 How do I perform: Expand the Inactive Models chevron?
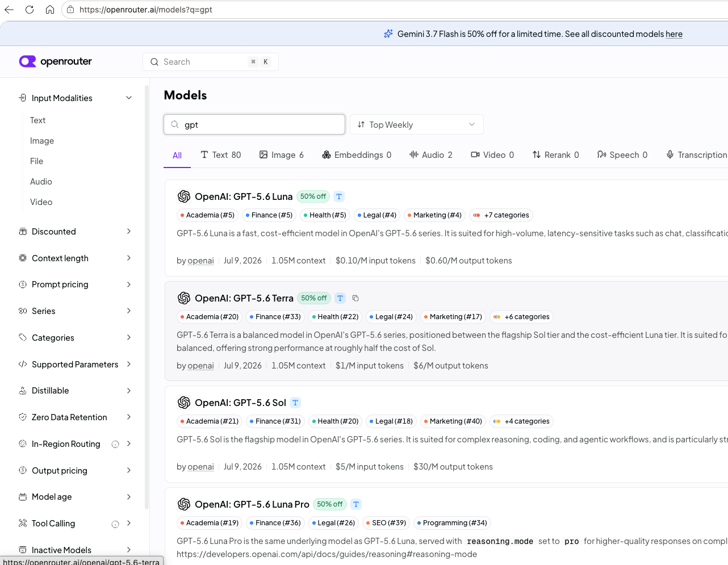point(129,550)
